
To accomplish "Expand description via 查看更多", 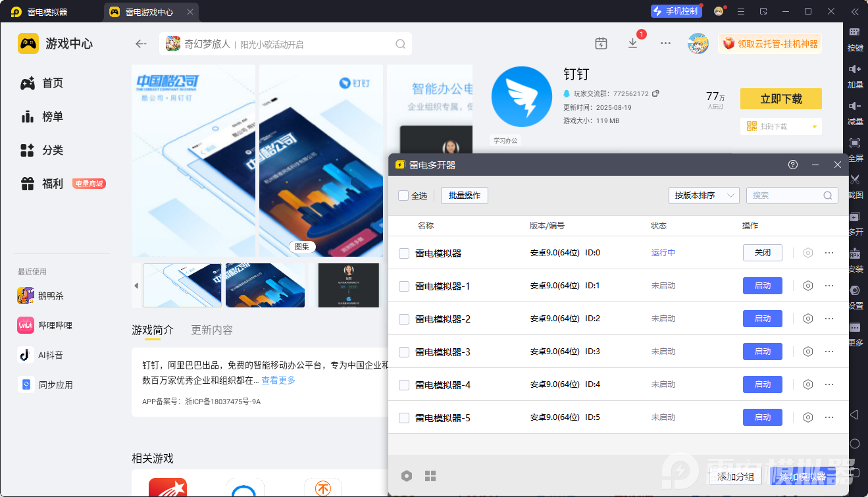I will tap(278, 380).
